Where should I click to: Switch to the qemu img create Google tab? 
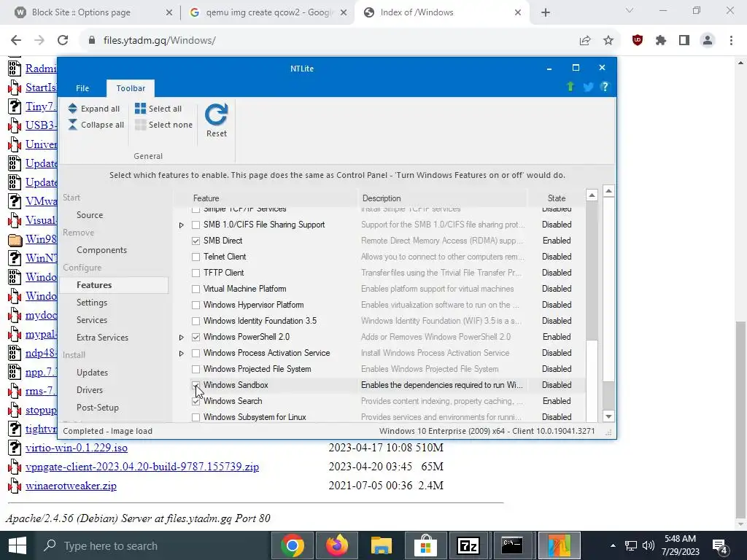tap(268, 12)
